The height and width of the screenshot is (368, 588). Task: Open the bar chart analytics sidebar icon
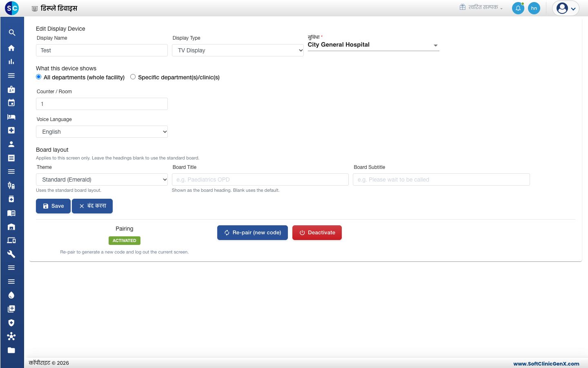pos(11,62)
